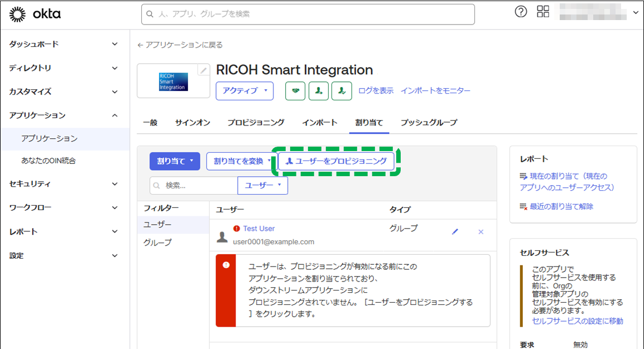Switch to the インポート tab
This screenshot has width=644, height=349.
coord(320,123)
